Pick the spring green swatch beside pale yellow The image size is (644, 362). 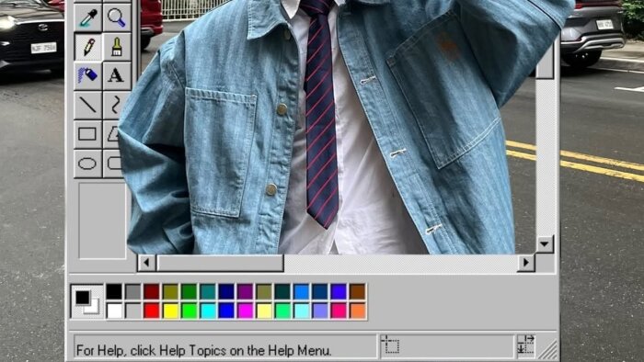(x=282, y=311)
